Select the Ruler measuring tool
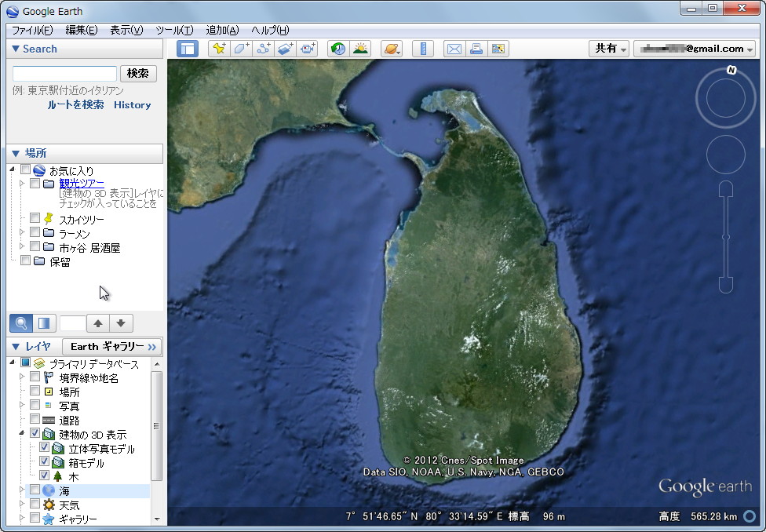Screen dimensions: 766x532 [x=424, y=48]
